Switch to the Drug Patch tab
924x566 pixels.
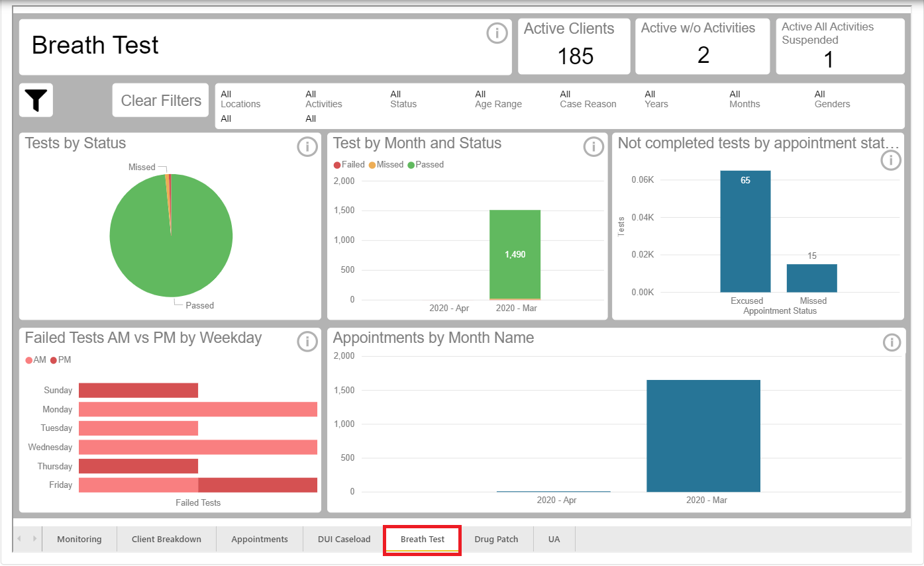pyautogui.click(x=496, y=539)
